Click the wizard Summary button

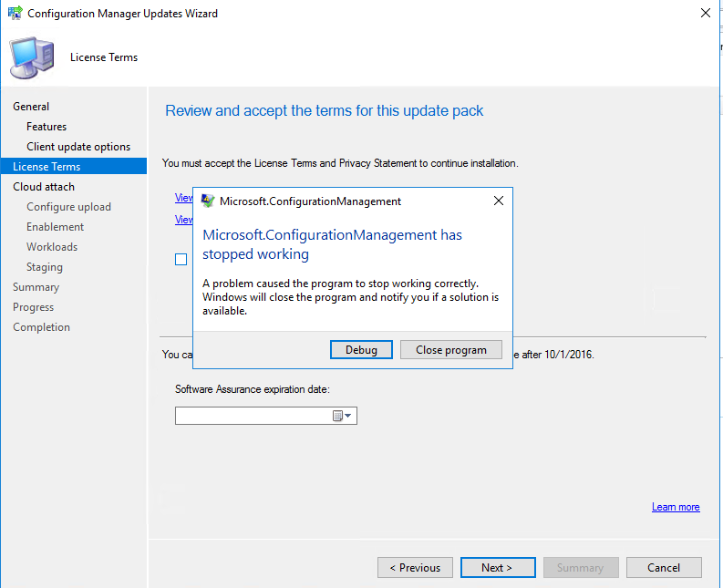[581, 567]
